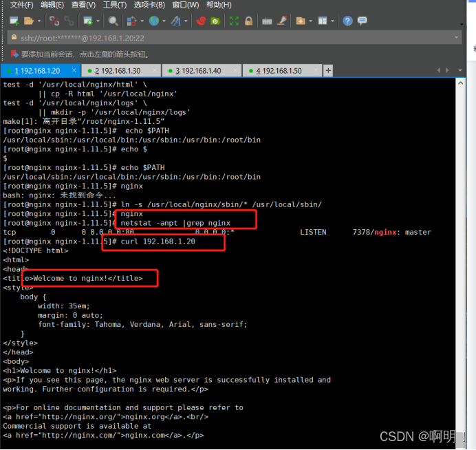Add a new tab with plus button
The height and width of the screenshot is (450, 476).
pos(328,71)
